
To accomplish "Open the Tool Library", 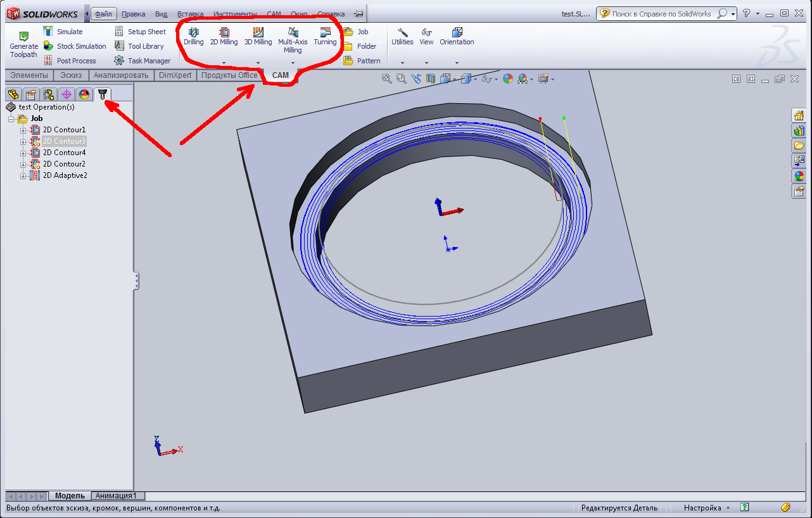I will [138, 46].
